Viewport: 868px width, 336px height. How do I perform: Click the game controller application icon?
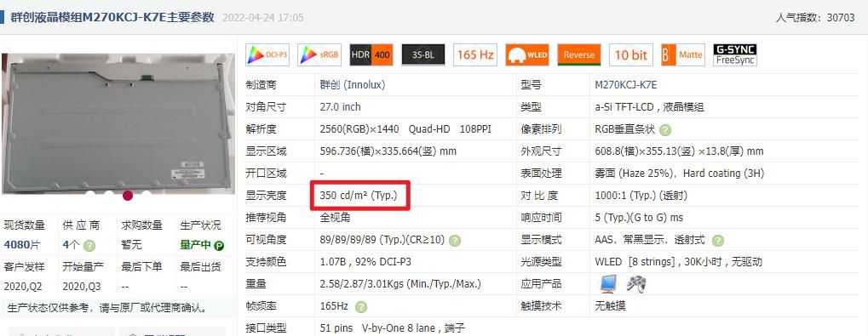pyautogui.click(x=636, y=284)
